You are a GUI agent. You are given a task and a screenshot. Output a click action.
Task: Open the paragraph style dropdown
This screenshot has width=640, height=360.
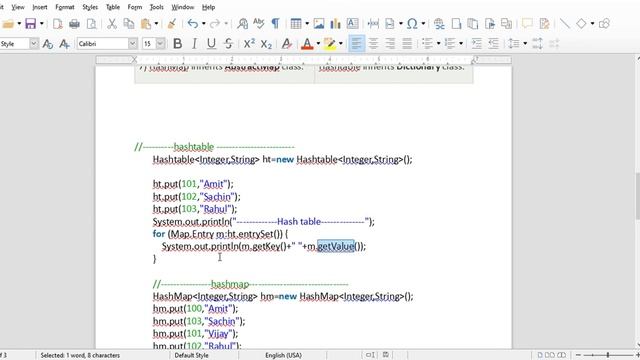pos(34,43)
